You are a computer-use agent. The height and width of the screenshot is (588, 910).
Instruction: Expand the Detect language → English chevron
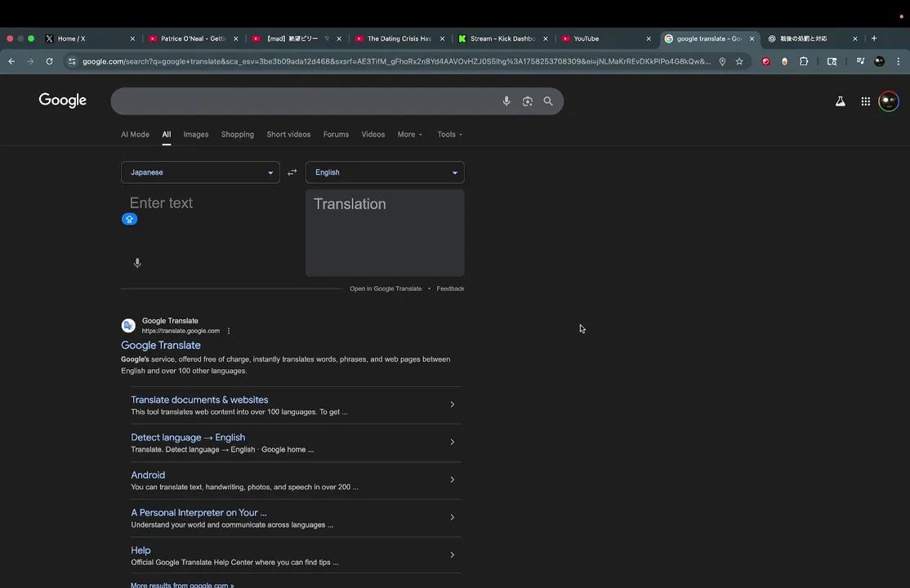(452, 442)
